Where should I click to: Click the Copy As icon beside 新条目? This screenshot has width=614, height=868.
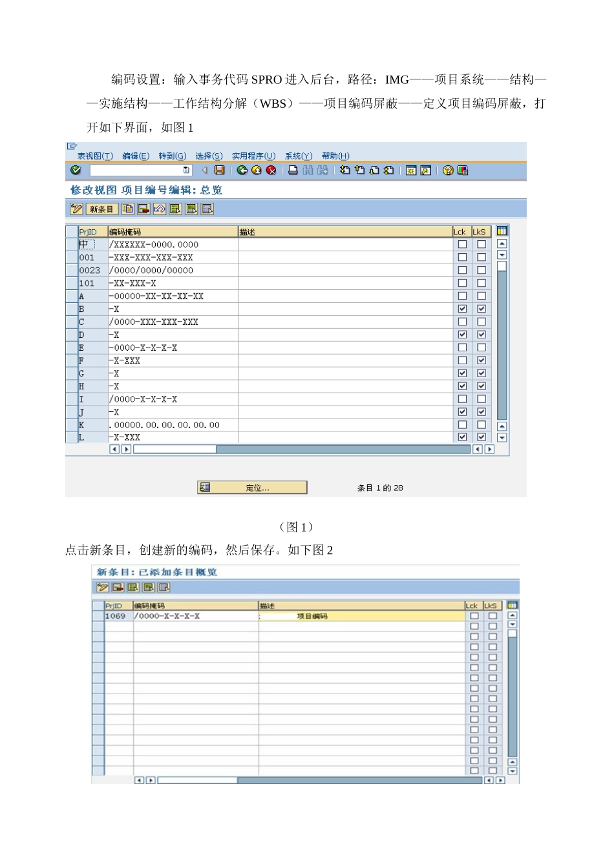coord(128,209)
